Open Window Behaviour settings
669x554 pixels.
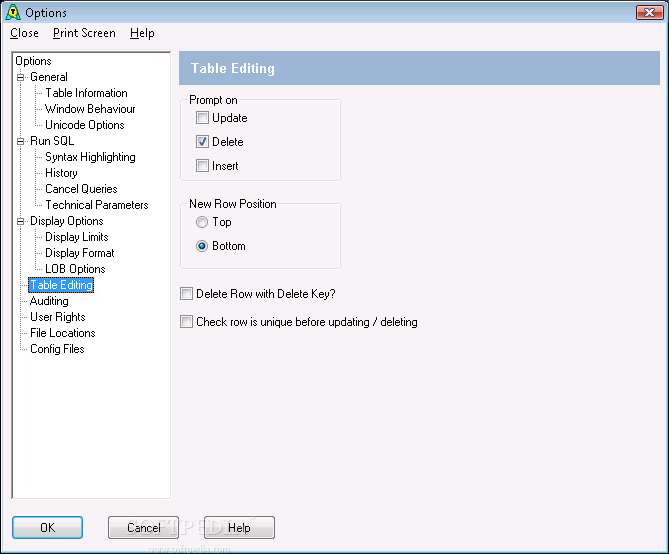pos(90,109)
